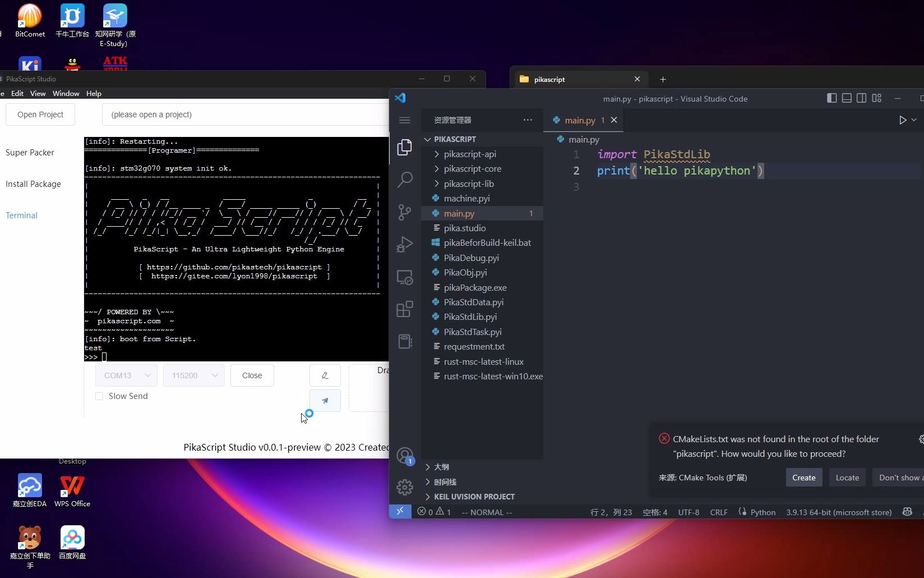The height and width of the screenshot is (578, 924).
Task: Click the problems indicator in the status bar
Action: click(433, 512)
